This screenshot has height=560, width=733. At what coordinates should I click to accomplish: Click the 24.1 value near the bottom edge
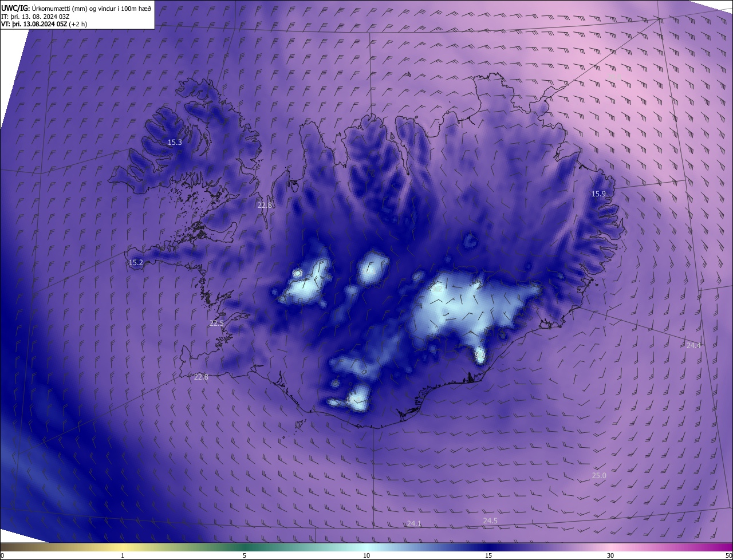pos(414,523)
